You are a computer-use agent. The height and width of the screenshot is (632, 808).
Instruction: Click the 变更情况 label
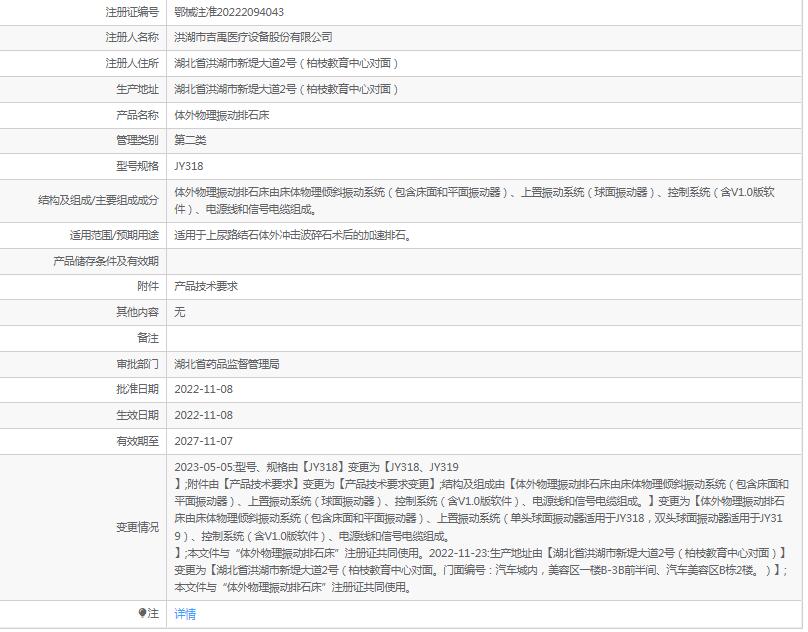(137, 527)
